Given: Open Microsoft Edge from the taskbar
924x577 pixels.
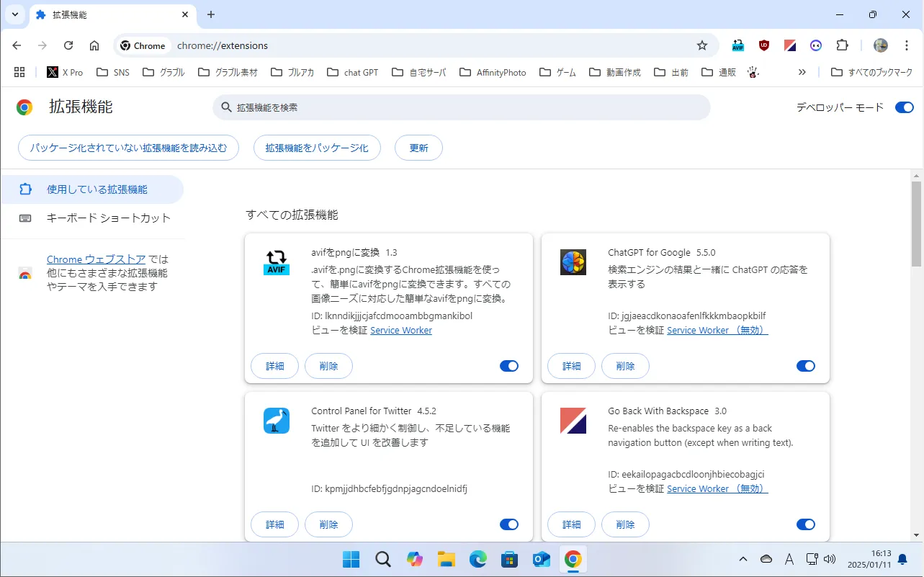Looking at the screenshot, I should tap(478, 559).
